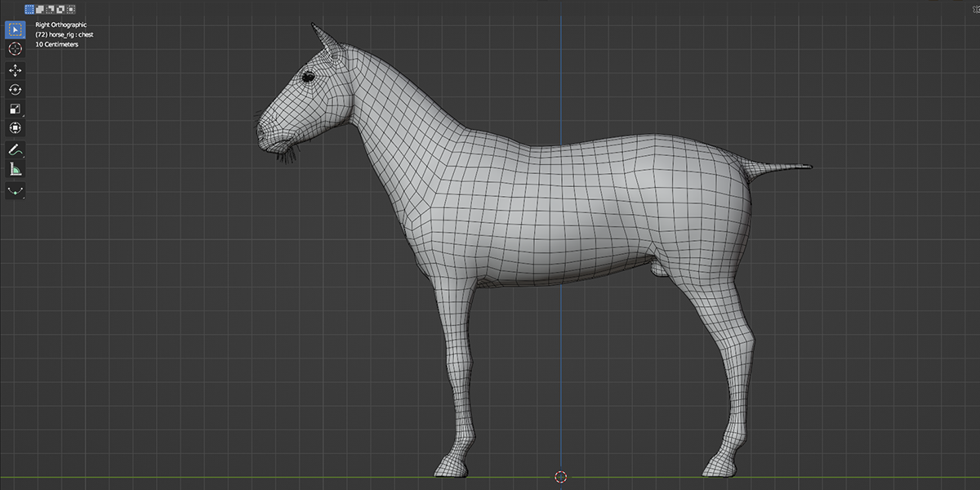Toggle 'Invert existing selection' mode

60,10
